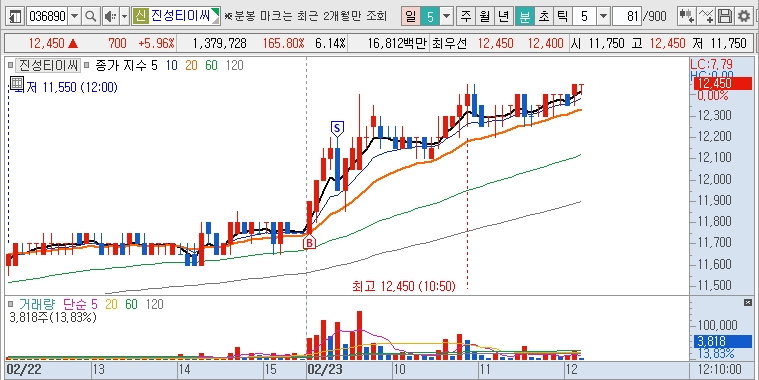This screenshot has width=759, height=380.
Task: Open chart settings gear icon
Action: tap(743, 17)
